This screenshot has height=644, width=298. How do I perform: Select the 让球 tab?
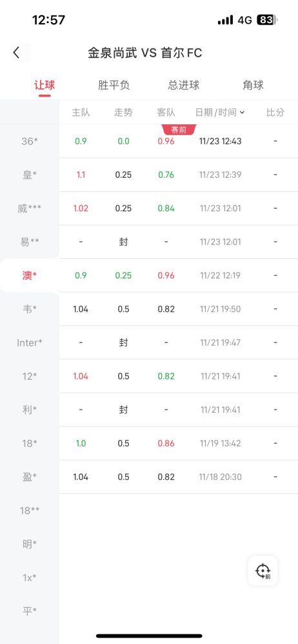coord(45,86)
